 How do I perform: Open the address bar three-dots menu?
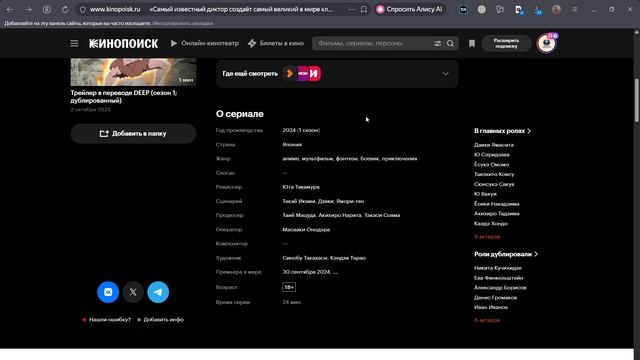point(352,9)
